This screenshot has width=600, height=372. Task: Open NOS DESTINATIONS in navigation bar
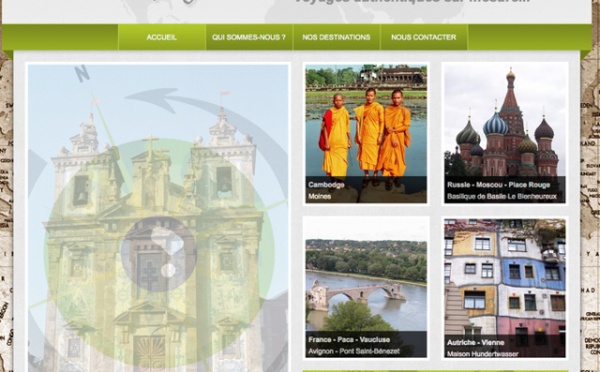click(x=336, y=37)
